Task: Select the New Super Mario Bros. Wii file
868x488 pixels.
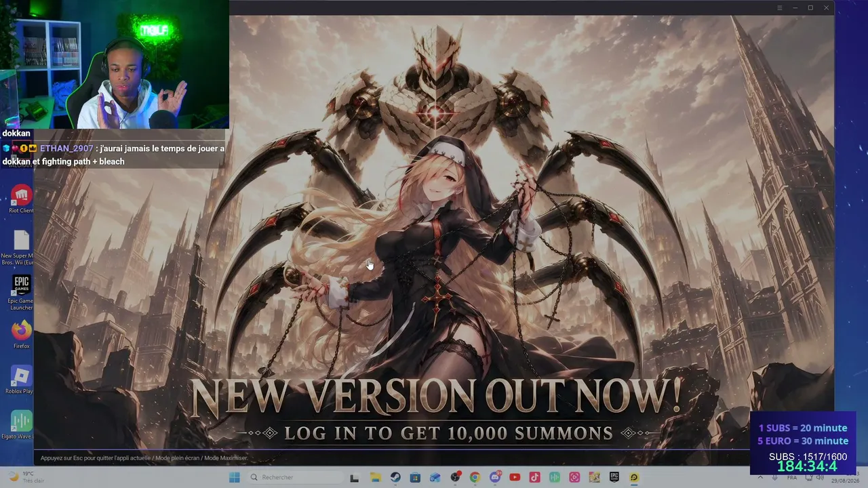Action: [18, 247]
